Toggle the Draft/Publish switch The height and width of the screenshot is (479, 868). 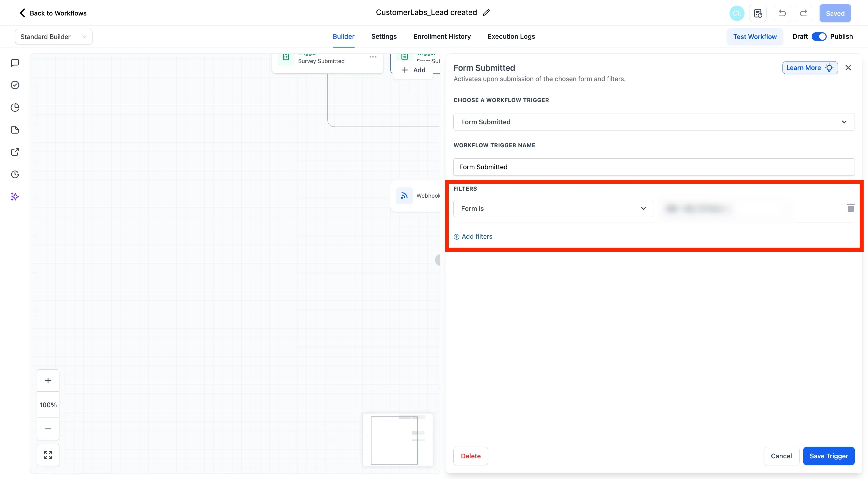pos(819,36)
